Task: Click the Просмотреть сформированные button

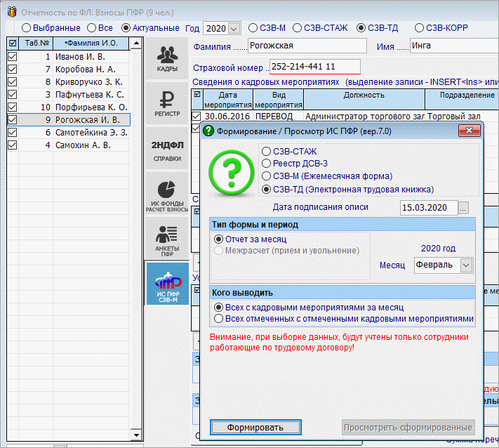Action: tap(408, 428)
